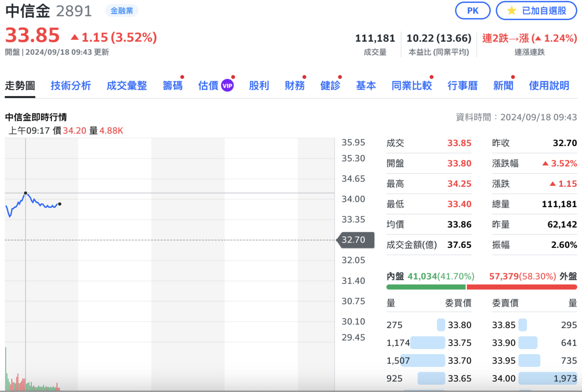
Task: Click the 委買價 column header
Action: 458,303
